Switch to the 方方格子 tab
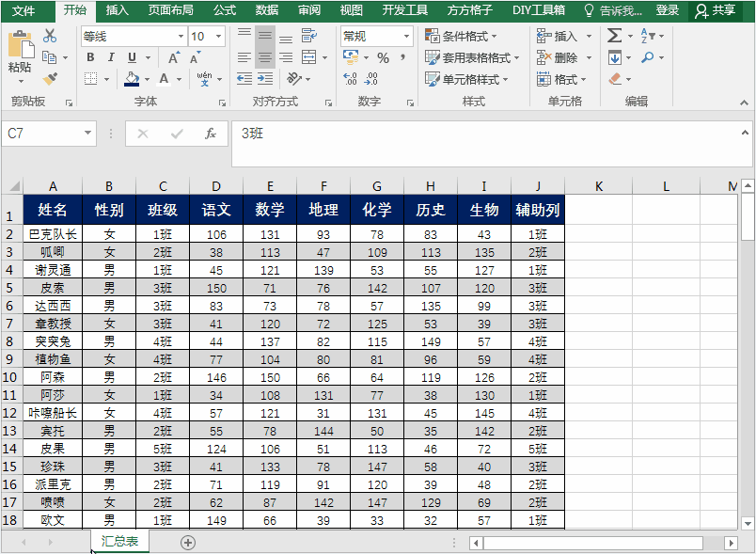The image size is (756, 554). click(469, 10)
